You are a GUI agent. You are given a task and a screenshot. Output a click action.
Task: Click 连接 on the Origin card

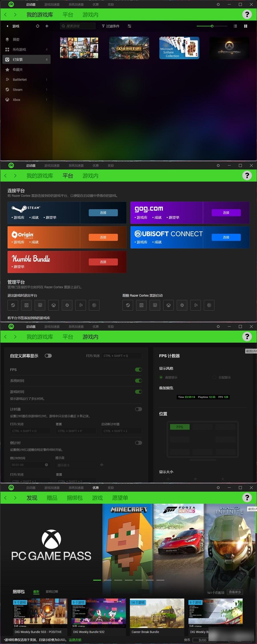(x=103, y=237)
